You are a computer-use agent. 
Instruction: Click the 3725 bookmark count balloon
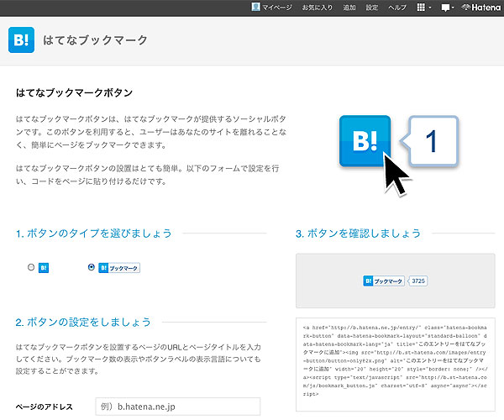point(417,281)
